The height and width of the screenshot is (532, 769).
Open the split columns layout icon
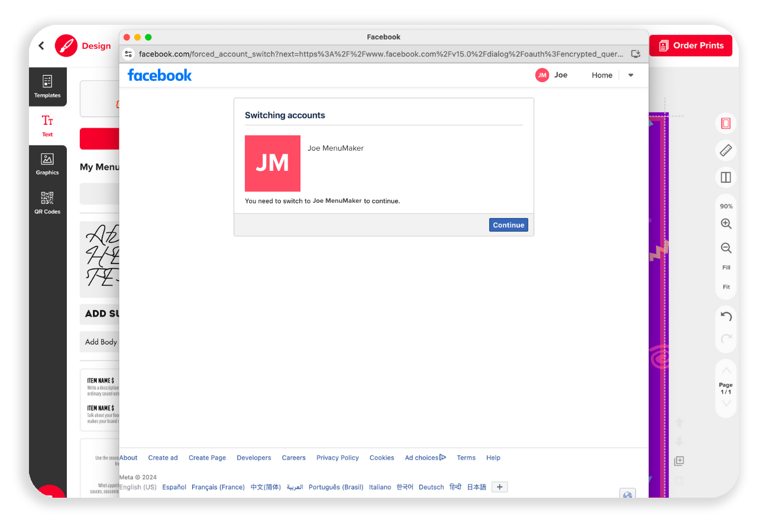coord(726,177)
